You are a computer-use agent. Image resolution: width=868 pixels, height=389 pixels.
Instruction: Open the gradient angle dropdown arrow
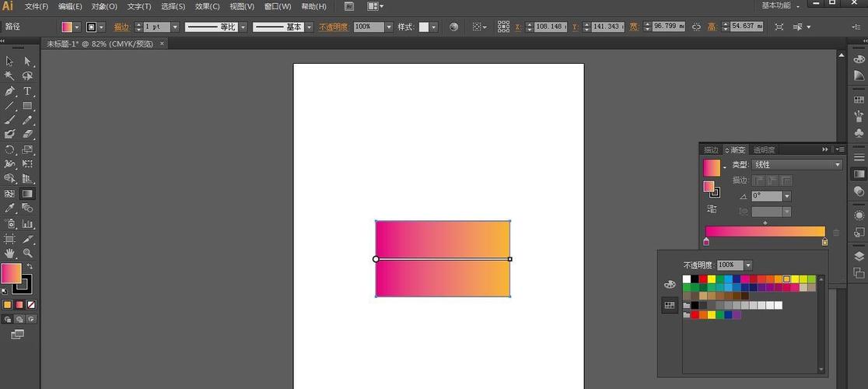click(x=786, y=196)
